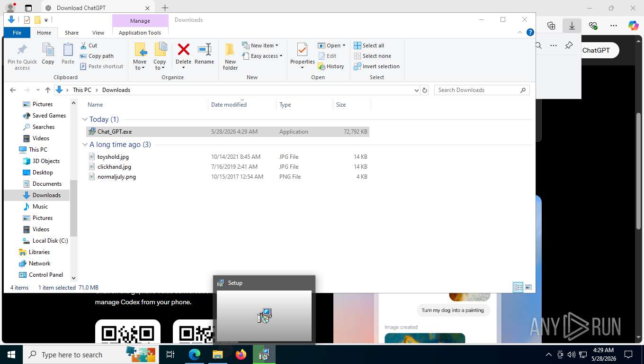Viewport: 644px width, 364px height.
Task: Open the address bar history dropdown
Action: (416, 90)
